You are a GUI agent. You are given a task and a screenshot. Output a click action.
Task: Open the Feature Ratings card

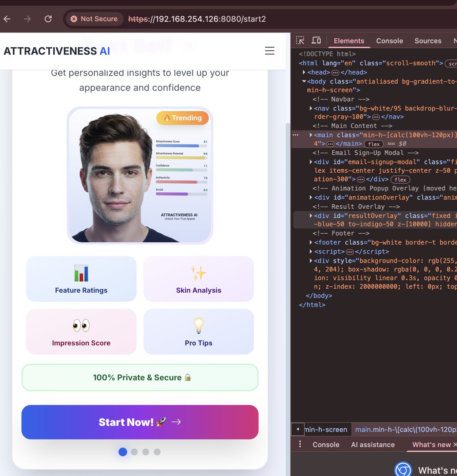[81, 279]
